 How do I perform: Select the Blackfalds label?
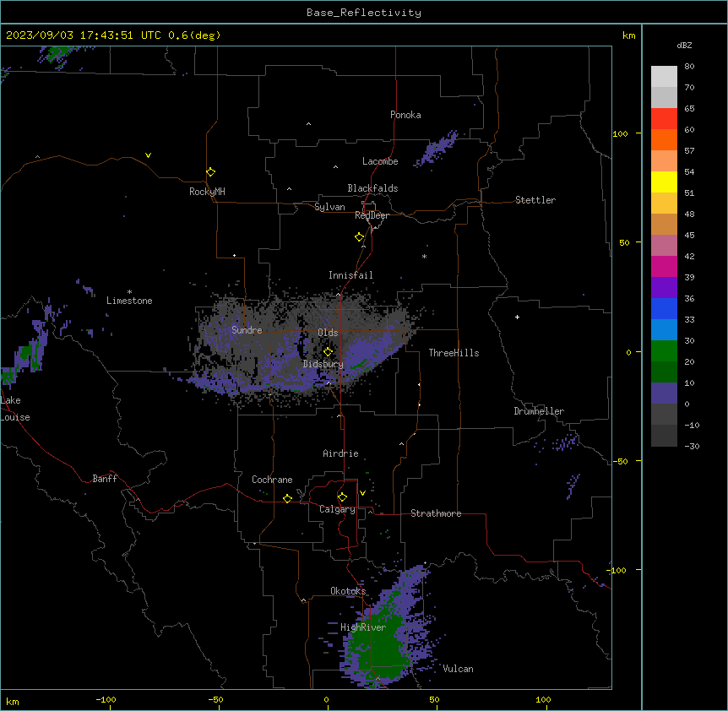point(372,188)
